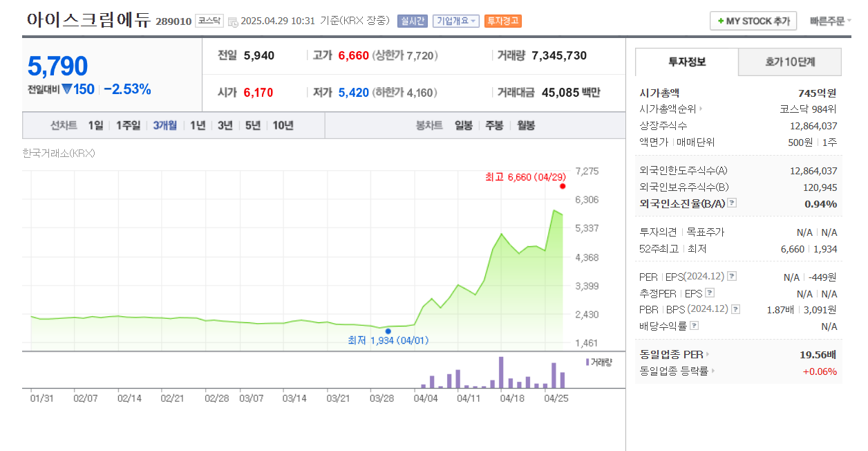
Task: Click the current price 5,790
Action: [58, 66]
